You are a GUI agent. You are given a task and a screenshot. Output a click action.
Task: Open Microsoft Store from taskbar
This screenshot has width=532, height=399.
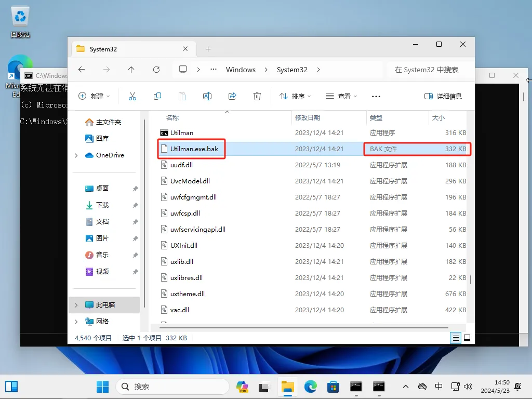click(333, 387)
